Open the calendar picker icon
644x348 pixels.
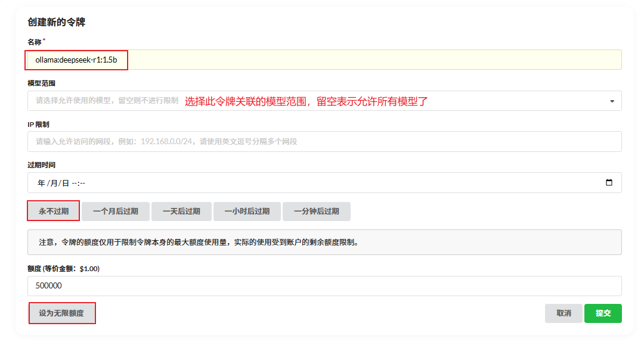609,182
